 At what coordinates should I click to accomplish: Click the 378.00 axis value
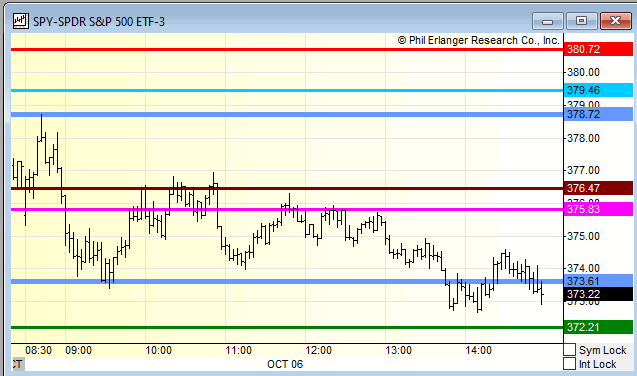[583, 138]
